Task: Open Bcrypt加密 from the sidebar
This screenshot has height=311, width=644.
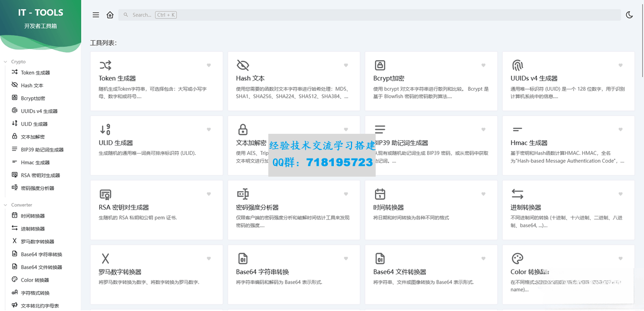Action: (33, 98)
